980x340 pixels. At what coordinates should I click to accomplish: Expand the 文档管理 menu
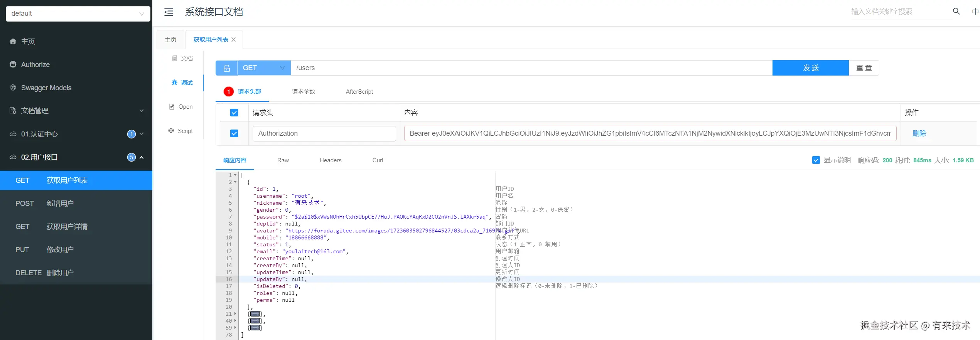click(x=76, y=111)
